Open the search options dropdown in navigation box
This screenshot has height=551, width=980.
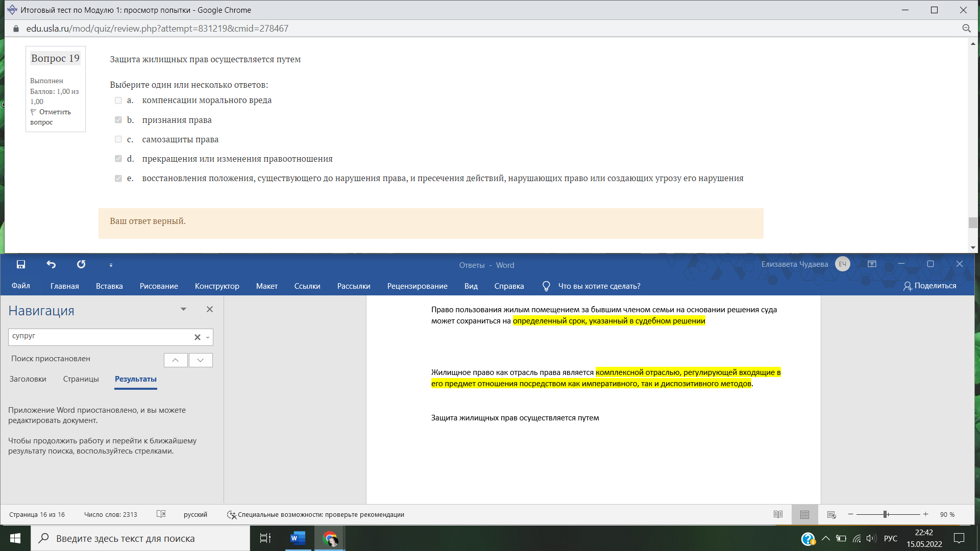coord(208,337)
